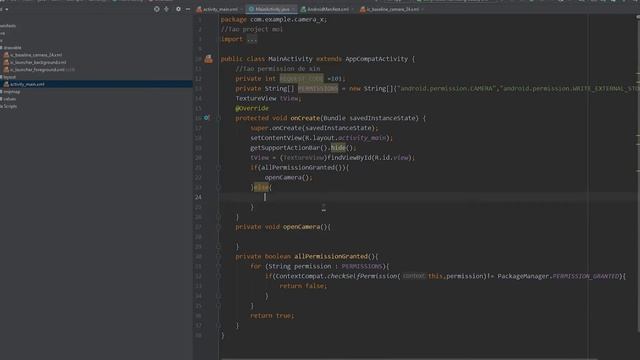This screenshot has height=360, width=640.
Task: Click the package com.example.camera_x line
Action: pyautogui.click(x=274, y=19)
